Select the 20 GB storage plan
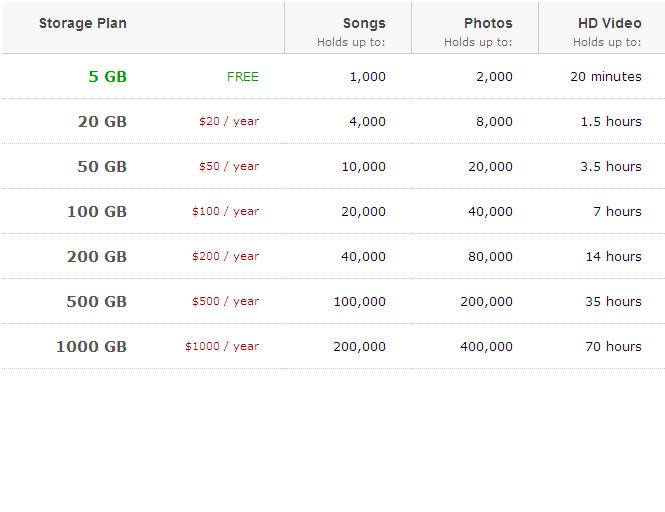This screenshot has width=665, height=512. [102, 122]
